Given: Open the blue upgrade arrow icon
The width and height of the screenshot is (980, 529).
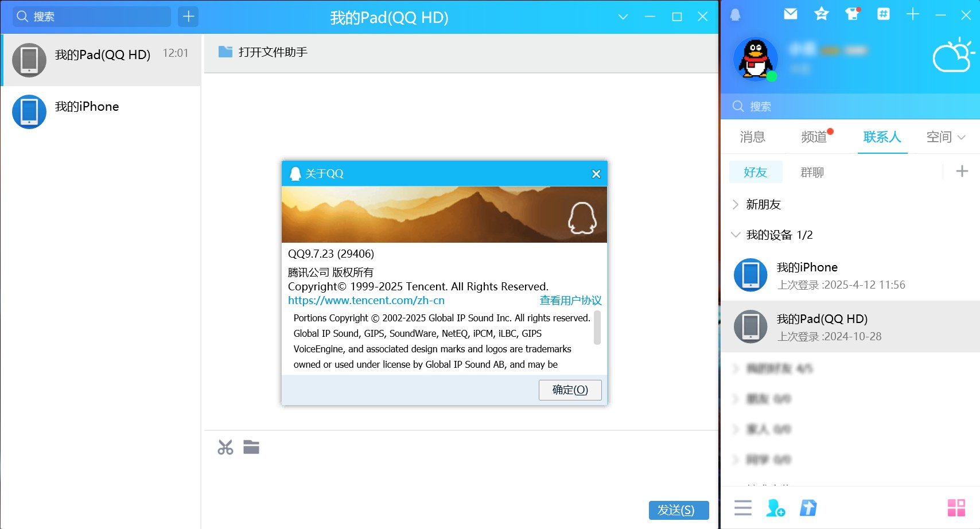Looking at the screenshot, I should [x=808, y=508].
